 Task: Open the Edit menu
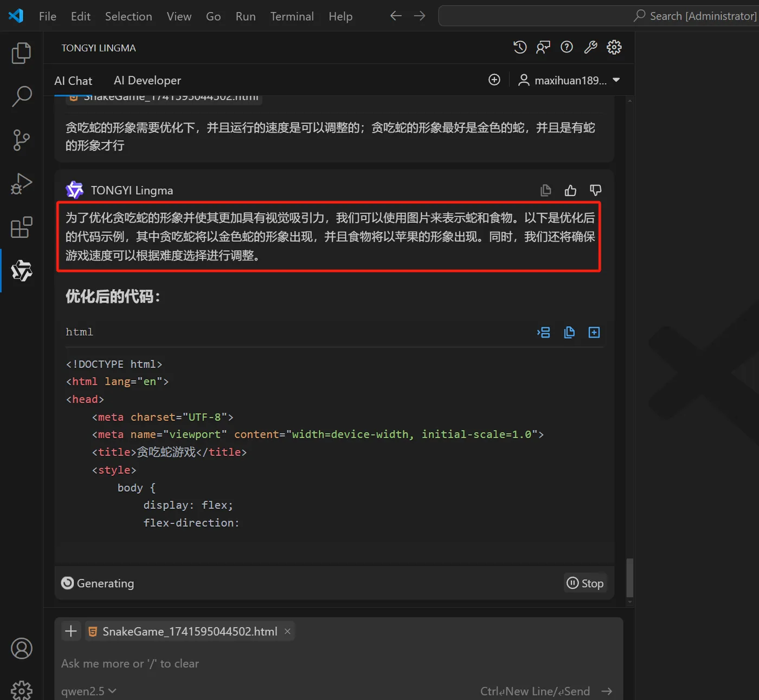[81, 16]
